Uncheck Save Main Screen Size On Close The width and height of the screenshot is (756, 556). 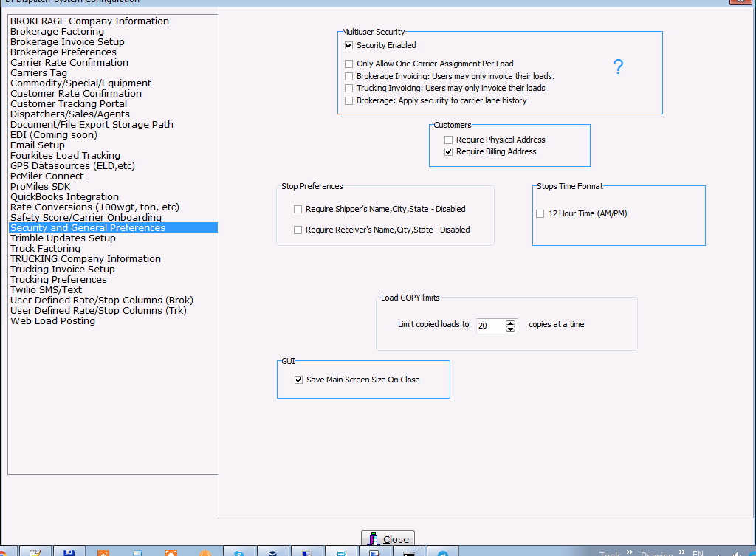coord(299,380)
